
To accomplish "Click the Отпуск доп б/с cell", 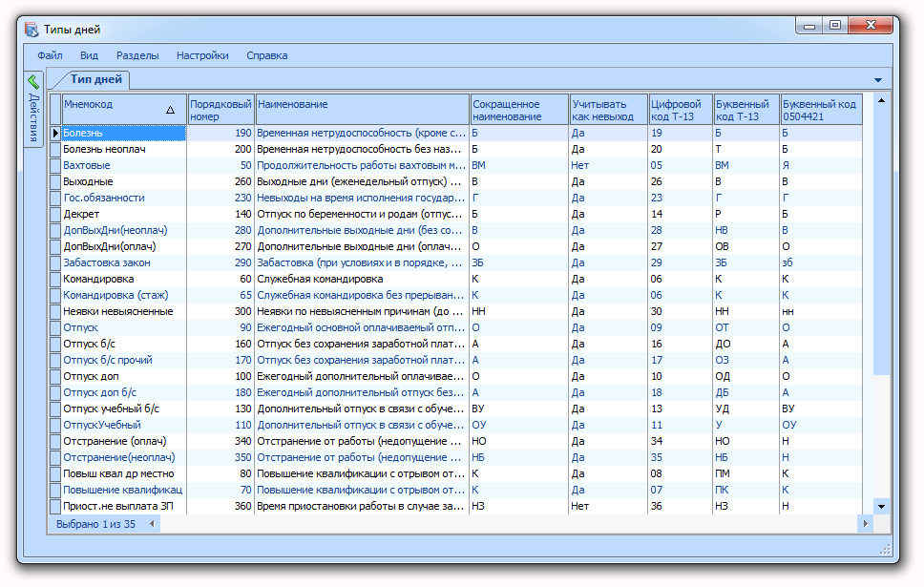I will pos(124,392).
